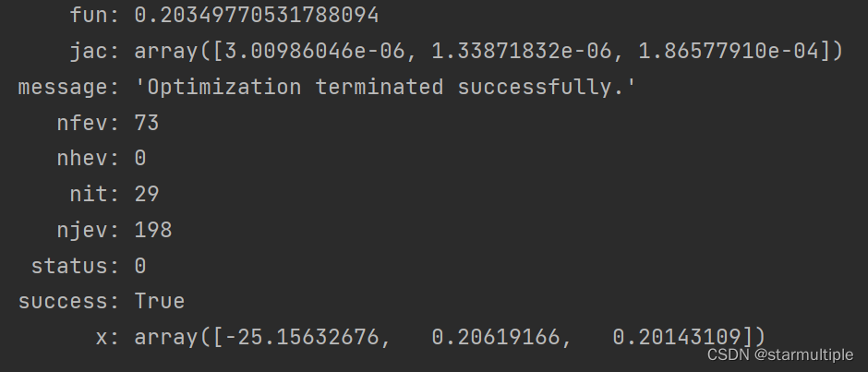
Task: Click the CSDN @starmultiple watermark
Action: [x=780, y=354]
